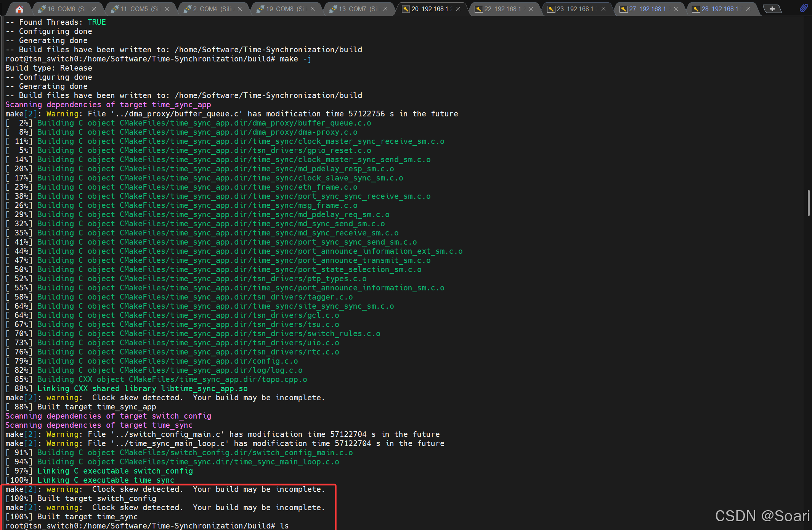This screenshot has width=812, height=530.
Task: Click the SSH key icon on tab 23
Action: click(551, 9)
